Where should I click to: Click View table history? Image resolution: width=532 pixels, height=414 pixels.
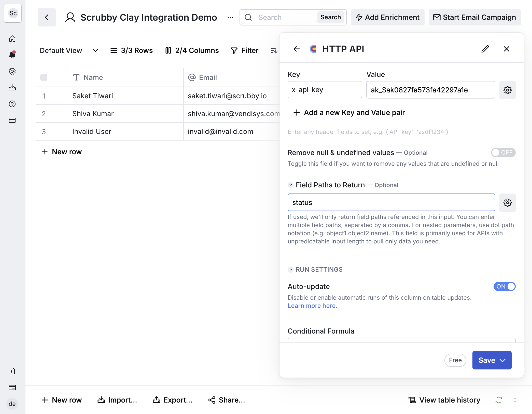click(444, 400)
